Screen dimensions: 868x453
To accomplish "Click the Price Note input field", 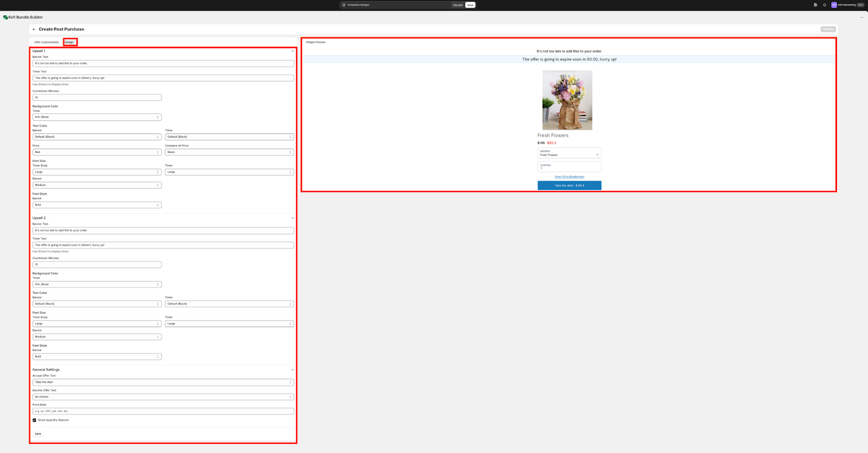I will pos(163,411).
